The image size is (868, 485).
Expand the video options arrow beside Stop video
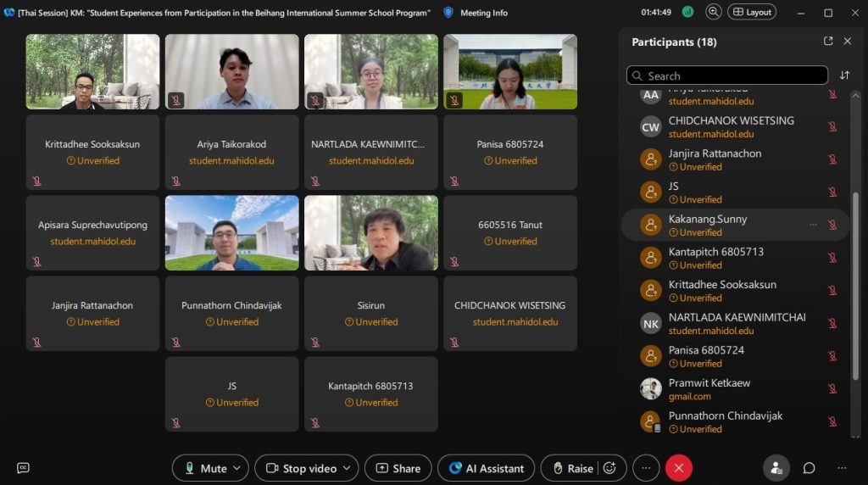coord(347,468)
